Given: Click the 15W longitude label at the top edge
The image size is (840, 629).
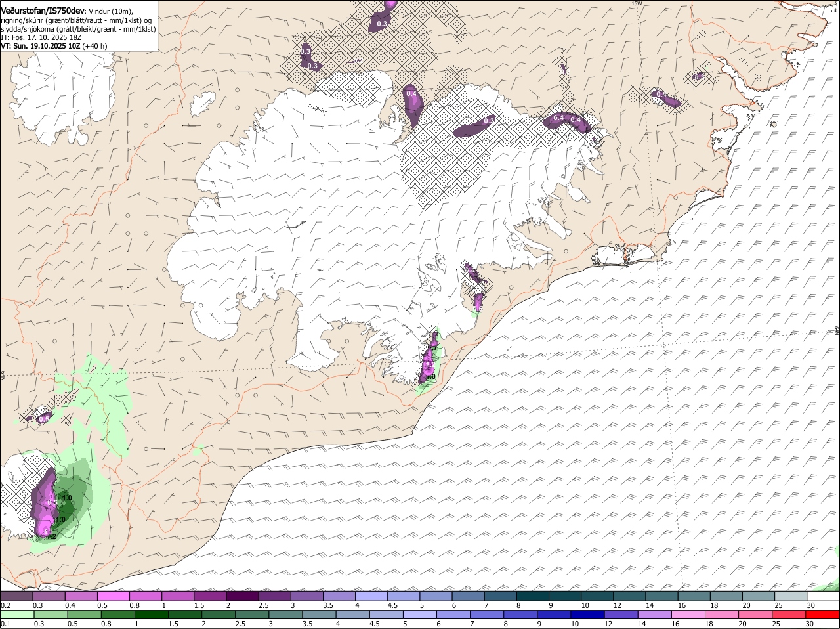Looking at the screenshot, I should [x=636, y=3].
